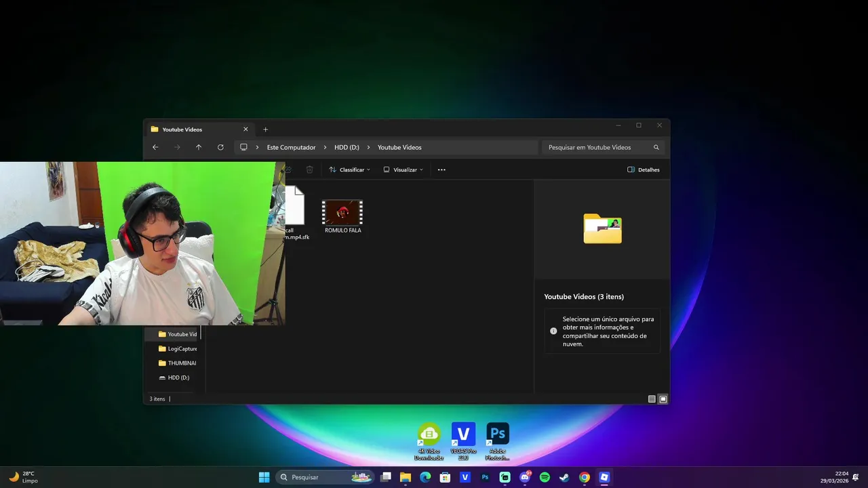
Task: Expand chevron before Este Computador
Action: (258, 147)
